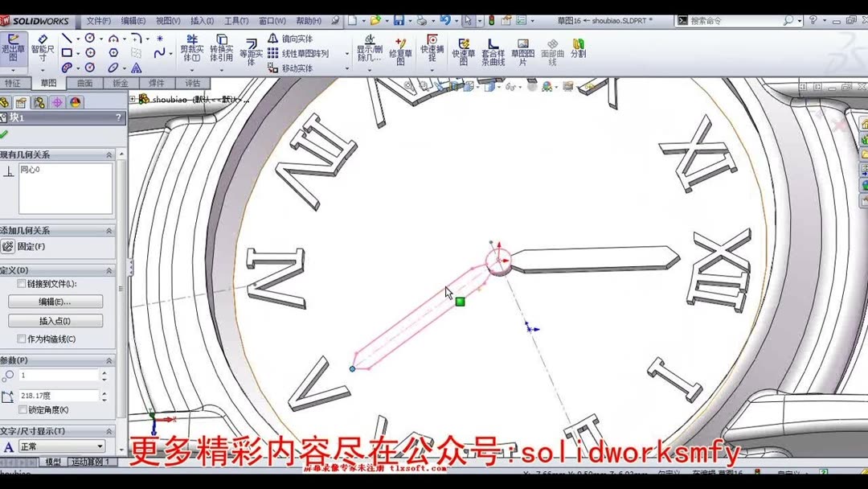Click the 编辑(E) button
The width and height of the screenshot is (868, 489).
(57, 302)
